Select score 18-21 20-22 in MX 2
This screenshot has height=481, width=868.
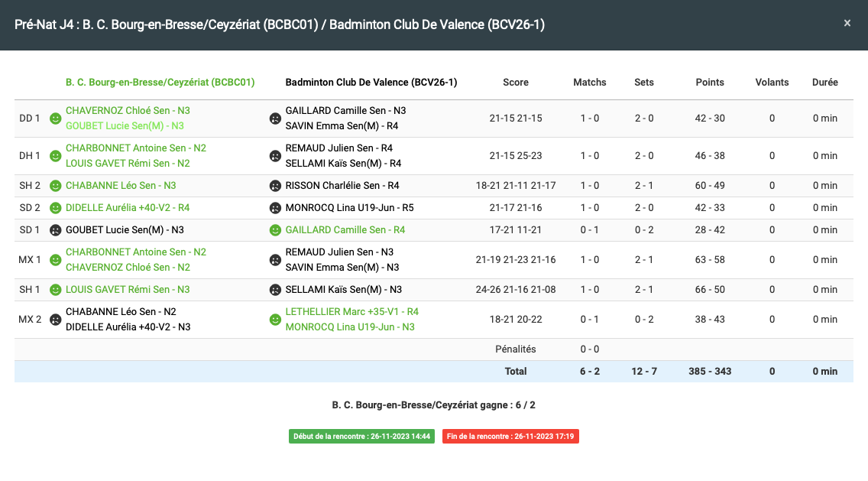click(x=515, y=320)
